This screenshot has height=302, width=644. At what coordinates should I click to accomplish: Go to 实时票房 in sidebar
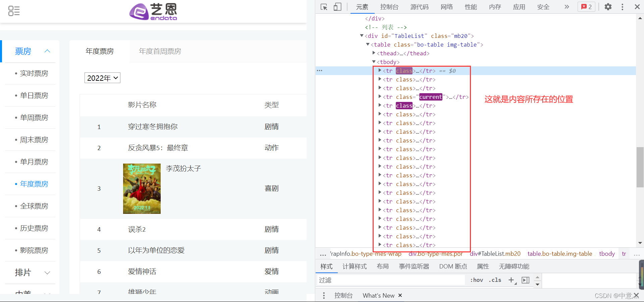tap(34, 73)
